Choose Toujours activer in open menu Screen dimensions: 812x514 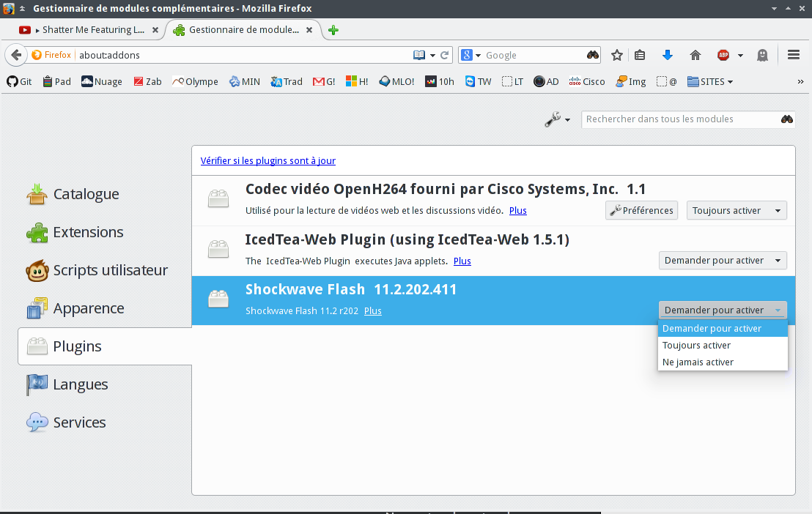(x=723, y=346)
